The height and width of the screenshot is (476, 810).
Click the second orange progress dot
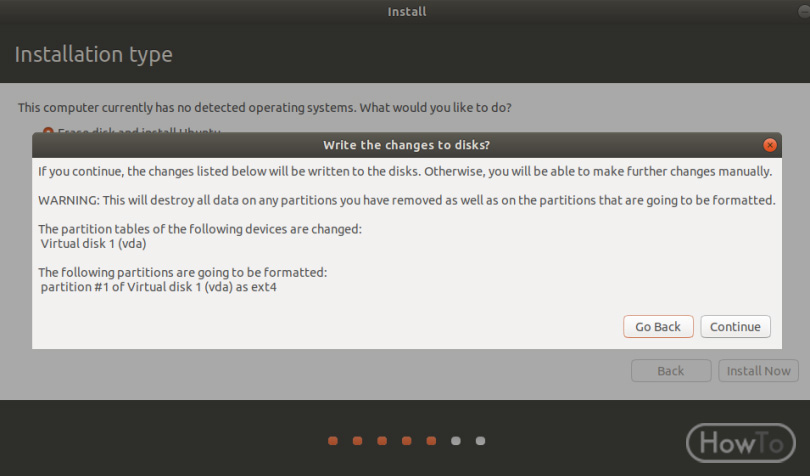357,441
